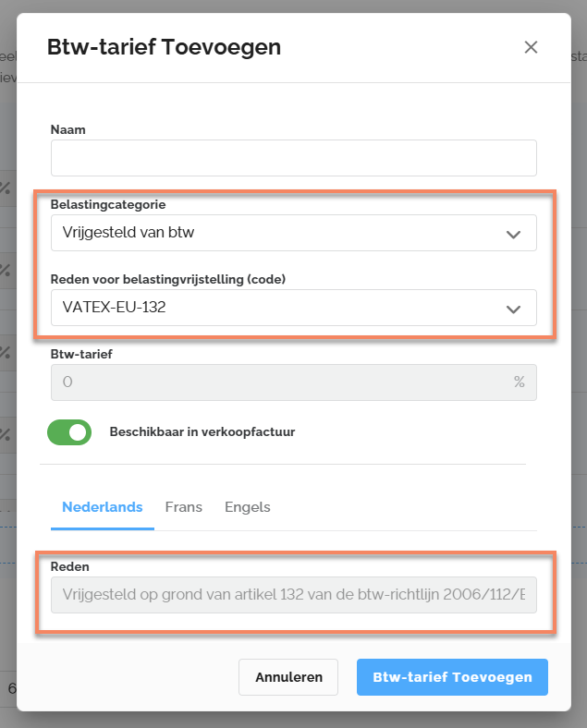Switch to the Nederlands tab

(x=103, y=507)
